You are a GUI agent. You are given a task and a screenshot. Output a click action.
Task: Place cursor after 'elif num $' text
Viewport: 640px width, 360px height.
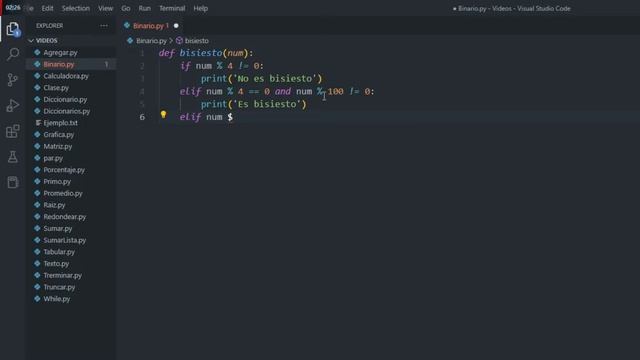point(234,117)
